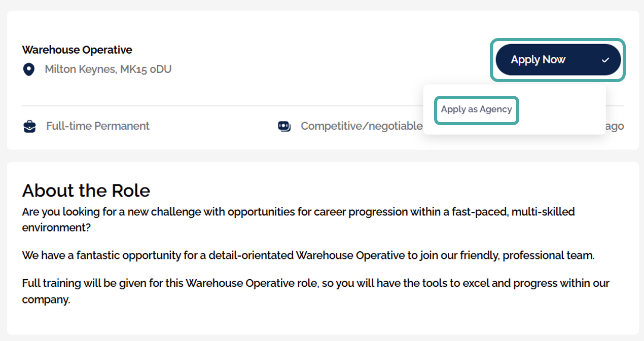Click the 'multi-skilled' text in first paragraph
644x341 pixels.
[543, 212]
